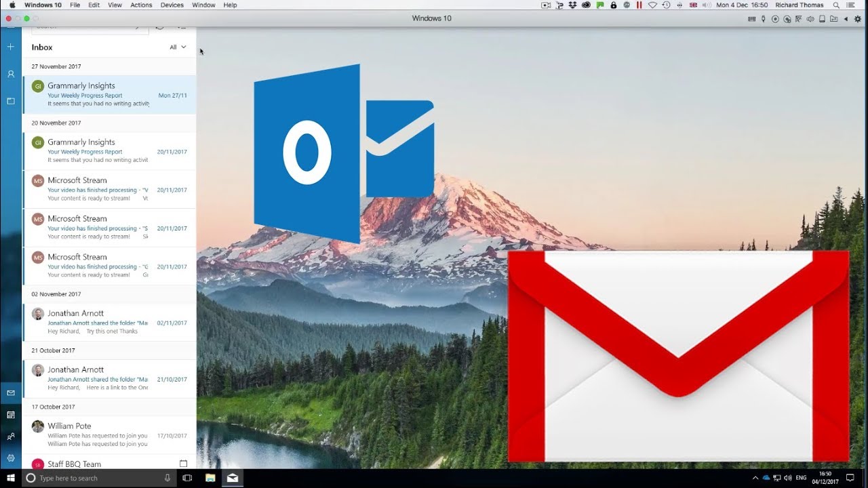
Task: Open Microsoft Stream email starting "S
Action: 109,228
